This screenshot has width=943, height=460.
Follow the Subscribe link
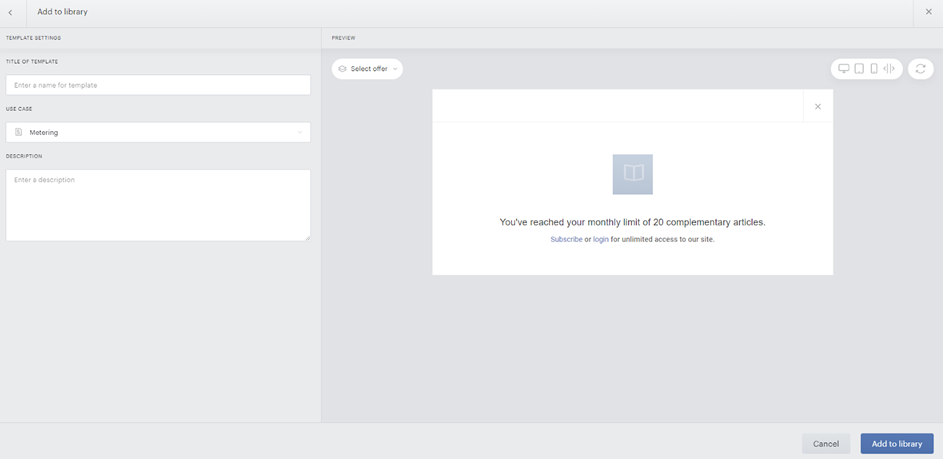(566, 239)
